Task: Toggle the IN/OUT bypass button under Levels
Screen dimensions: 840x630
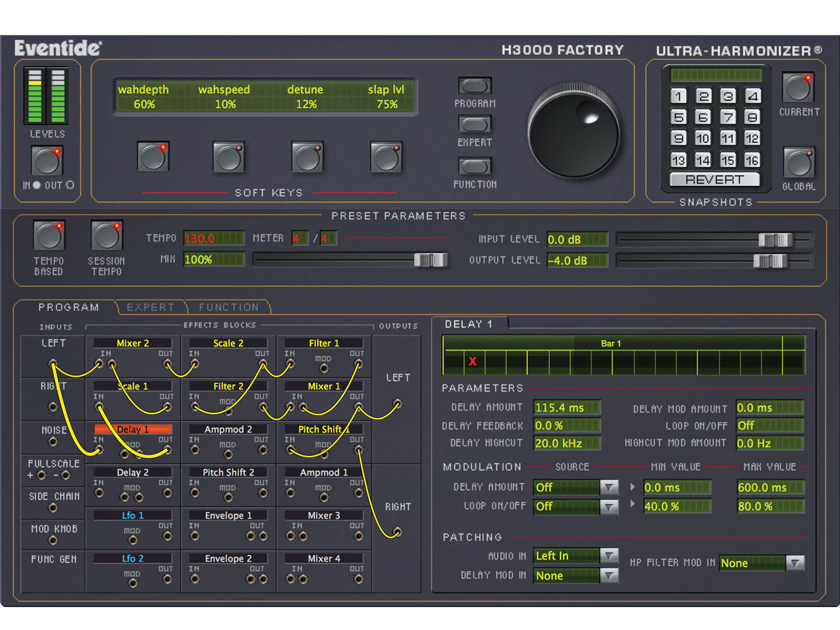Action: point(47,160)
